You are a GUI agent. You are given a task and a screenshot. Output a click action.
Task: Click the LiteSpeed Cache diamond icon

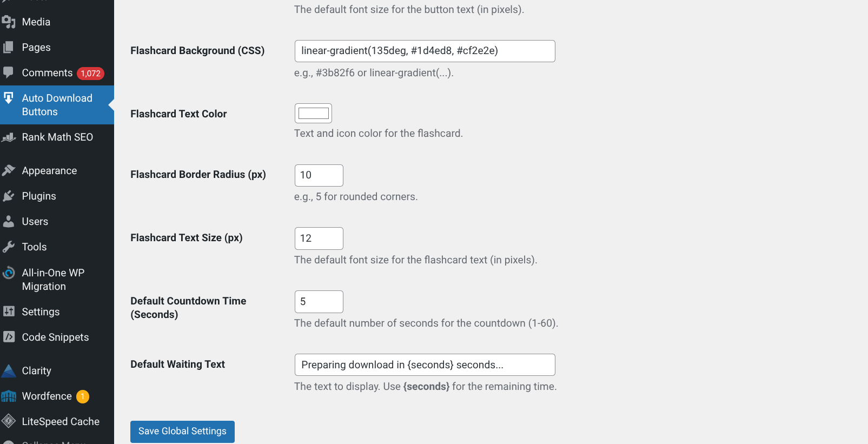coord(8,421)
